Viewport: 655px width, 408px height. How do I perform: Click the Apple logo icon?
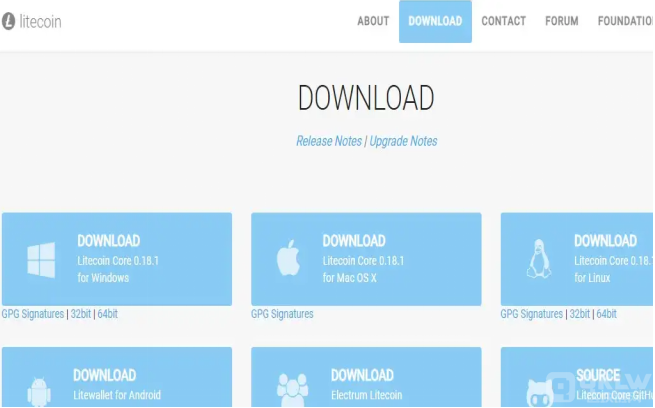tap(288, 258)
